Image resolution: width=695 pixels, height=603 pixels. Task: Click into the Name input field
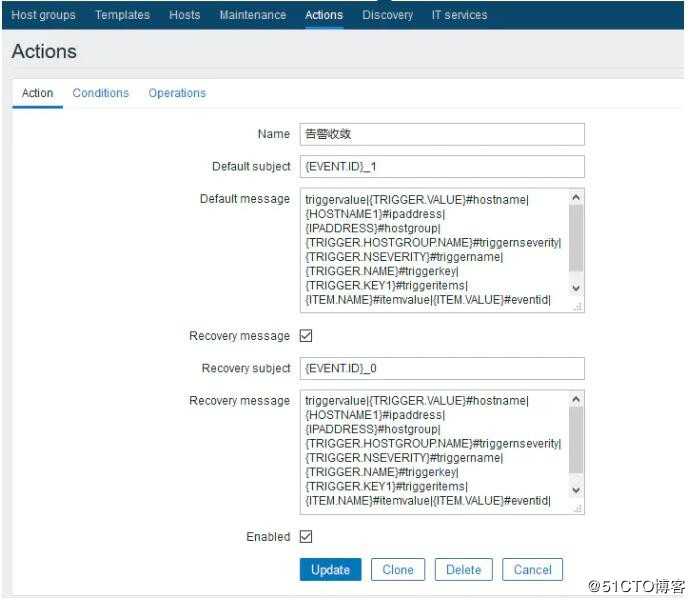(x=442, y=134)
